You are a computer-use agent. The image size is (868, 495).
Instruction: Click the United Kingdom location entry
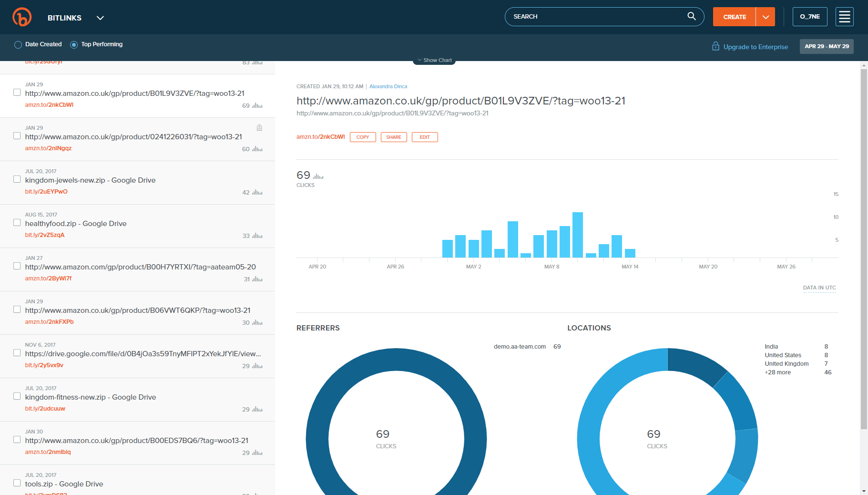[x=786, y=364]
